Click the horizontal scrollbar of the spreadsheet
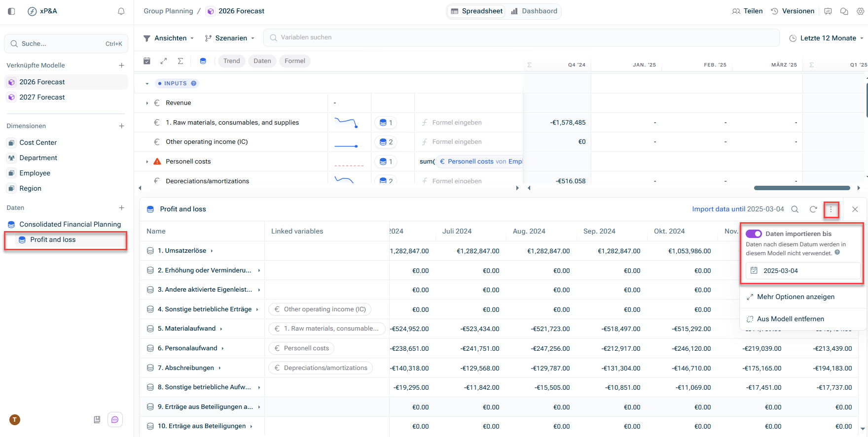The height and width of the screenshot is (437, 868). tap(802, 188)
